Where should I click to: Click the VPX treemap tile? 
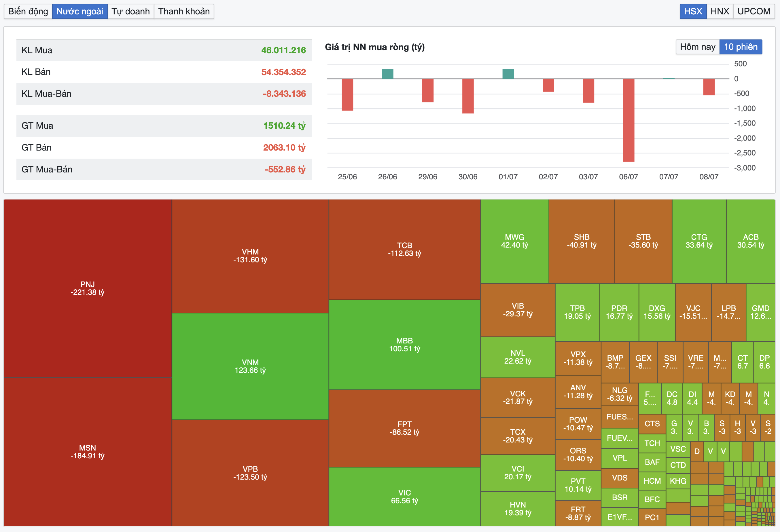click(x=578, y=358)
